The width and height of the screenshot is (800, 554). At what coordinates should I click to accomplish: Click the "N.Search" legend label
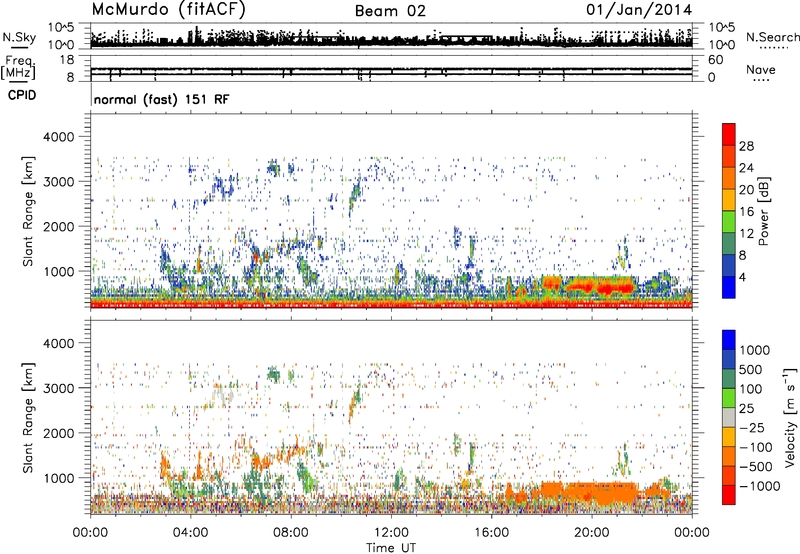773,37
